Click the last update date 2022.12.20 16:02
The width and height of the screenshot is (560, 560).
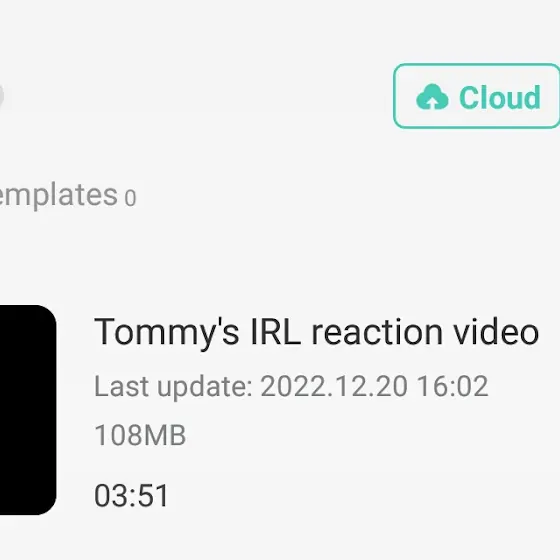[374, 386]
